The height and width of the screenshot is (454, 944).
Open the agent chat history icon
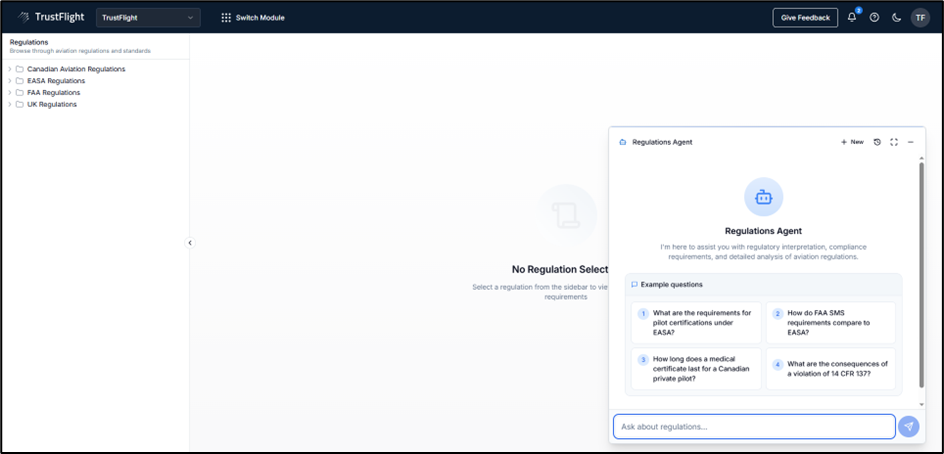[x=877, y=142]
